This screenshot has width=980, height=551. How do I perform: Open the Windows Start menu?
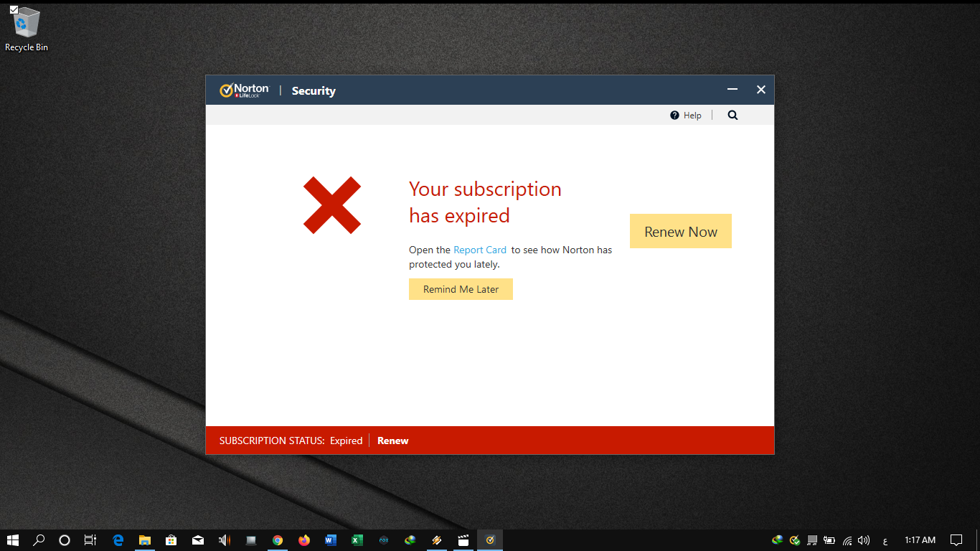[x=13, y=540]
